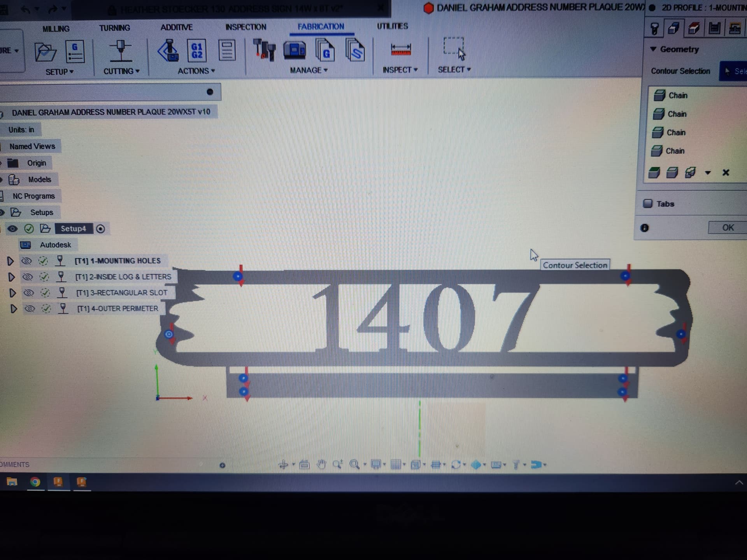Open the tool library icon
The height and width of the screenshot is (560, 747).
pos(264,50)
